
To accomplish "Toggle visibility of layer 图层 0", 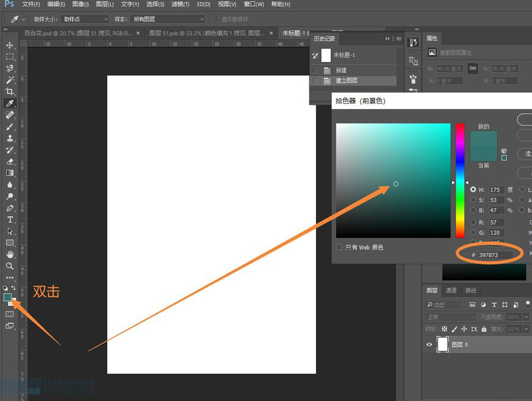I will click(x=429, y=344).
